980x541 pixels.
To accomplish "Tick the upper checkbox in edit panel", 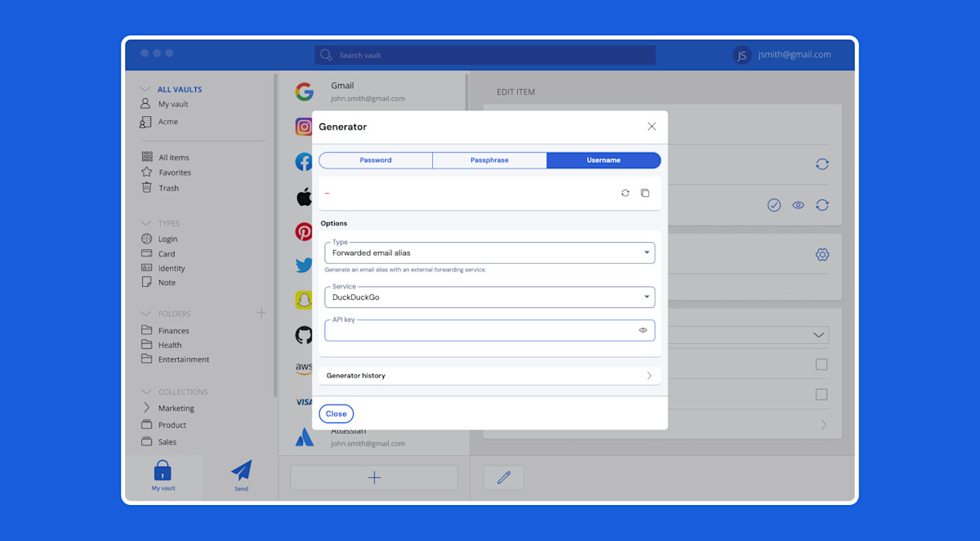I will [x=822, y=364].
